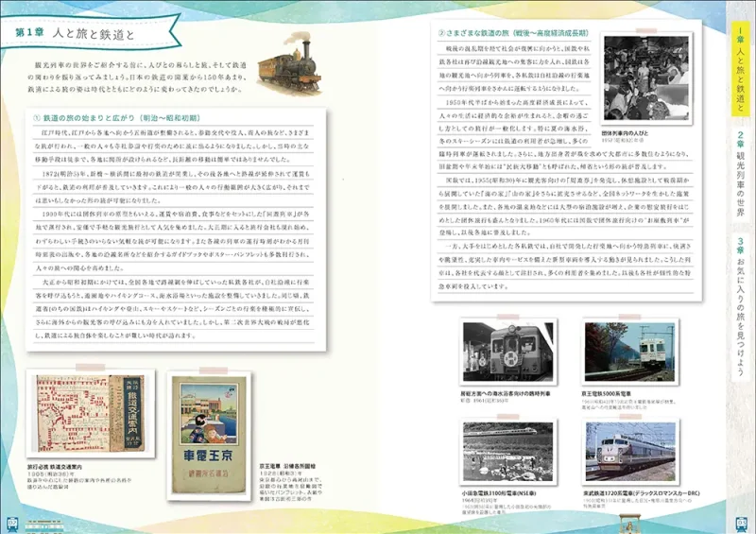This screenshot has width=756, height=534.
Task: Click the 人と旅と鉄道と chapter title text
Action: click(94, 35)
